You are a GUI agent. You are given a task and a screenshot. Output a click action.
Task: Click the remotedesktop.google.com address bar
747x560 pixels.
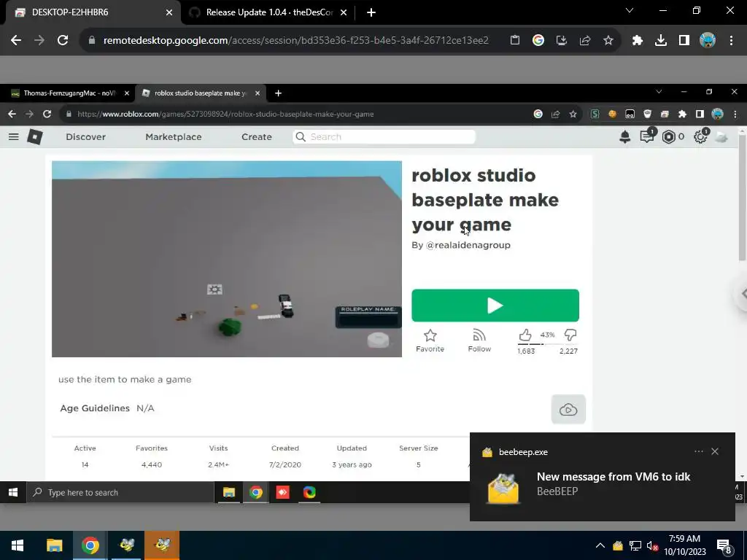coord(295,41)
